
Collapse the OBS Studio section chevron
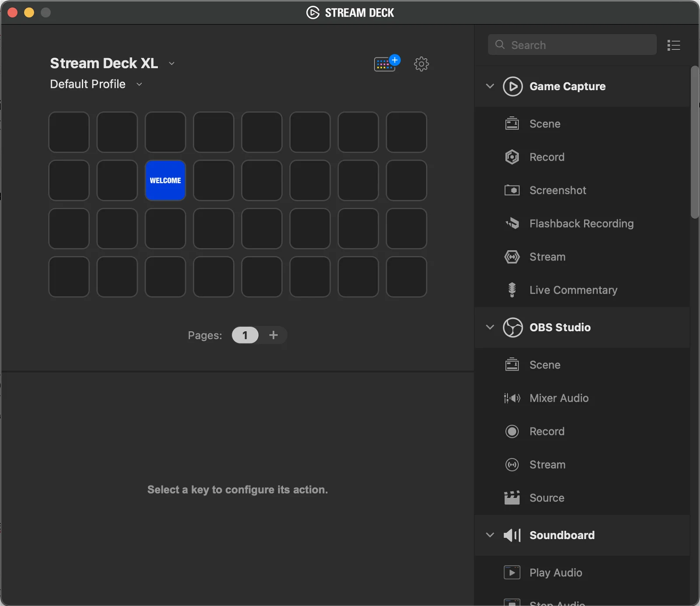pos(490,327)
